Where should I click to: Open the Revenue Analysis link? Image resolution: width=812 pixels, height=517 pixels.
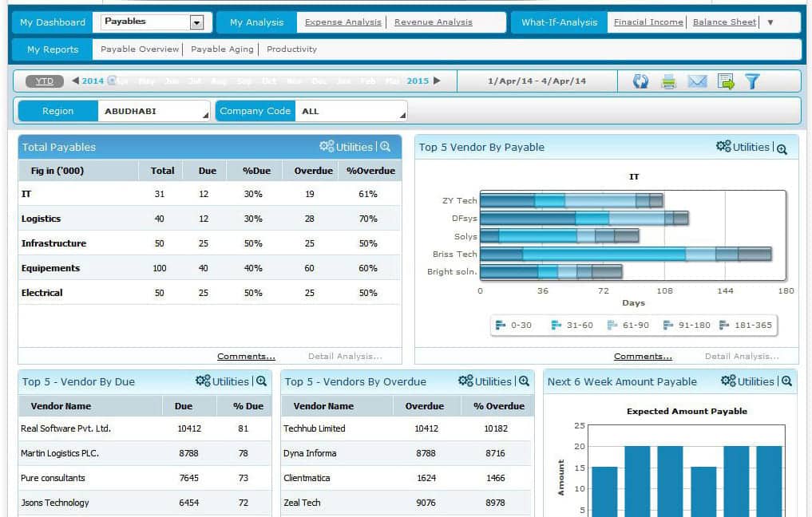tap(434, 22)
